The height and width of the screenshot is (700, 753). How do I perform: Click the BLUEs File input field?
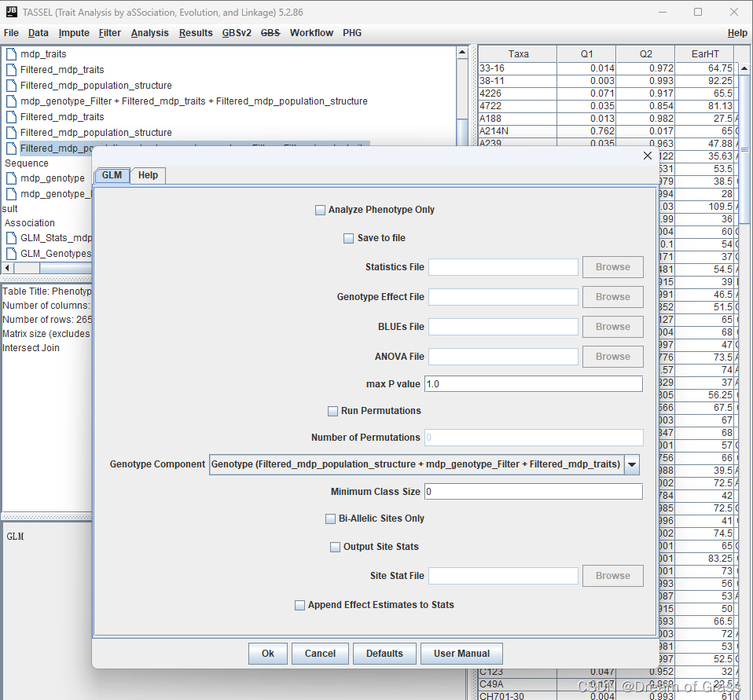coord(503,327)
